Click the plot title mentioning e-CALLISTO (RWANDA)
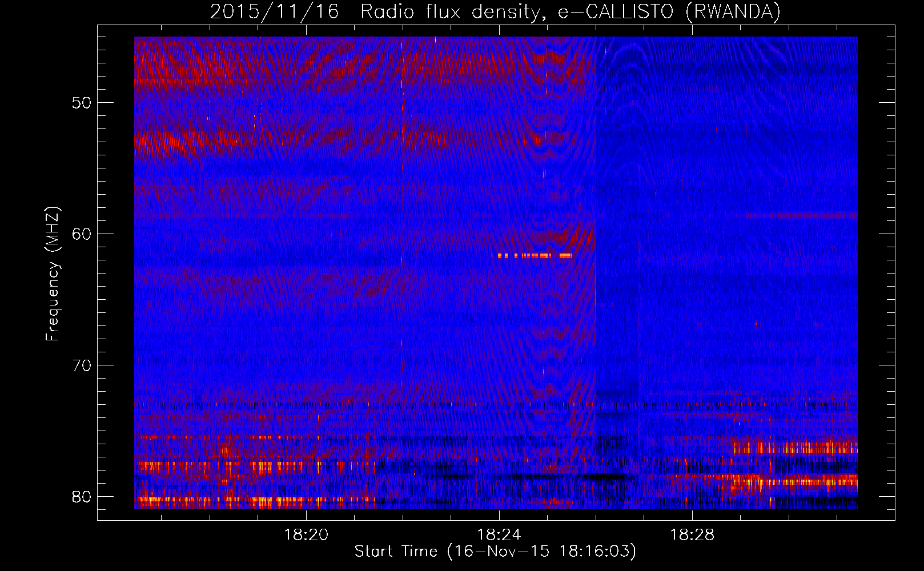Image resolution: width=924 pixels, height=571 pixels. pyautogui.click(x=495, y=12)
